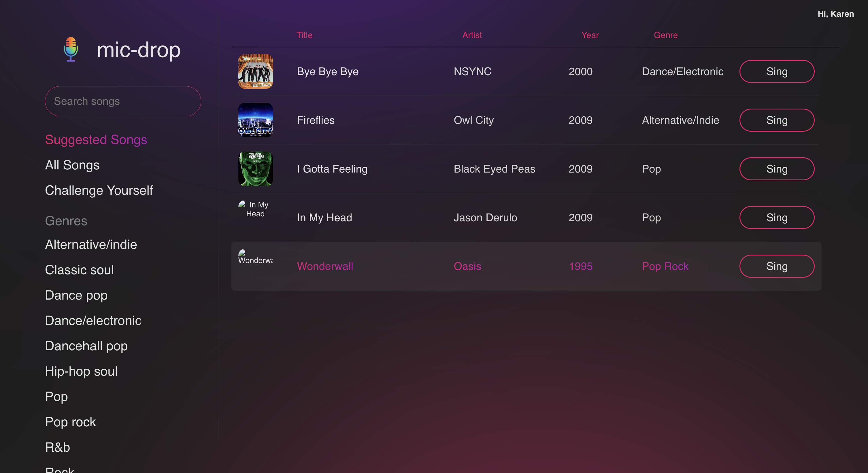Sort songs by Year column header

point(590,35)
